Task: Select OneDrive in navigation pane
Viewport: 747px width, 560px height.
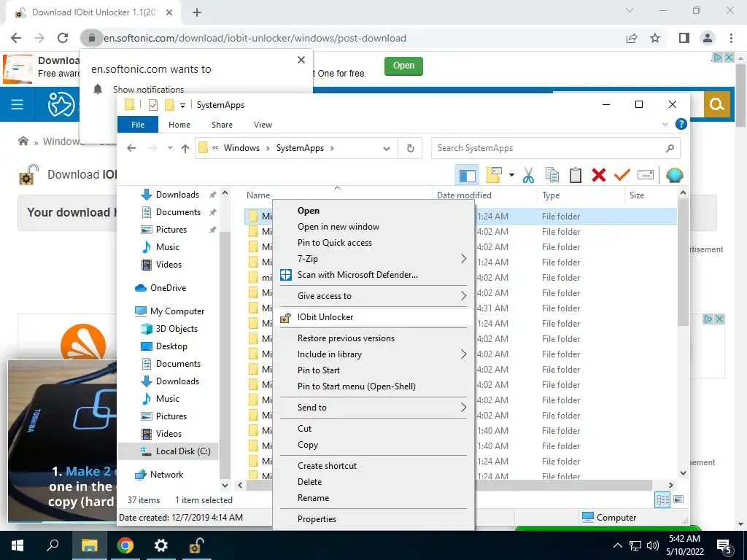Action: click(x=169, y=288)
